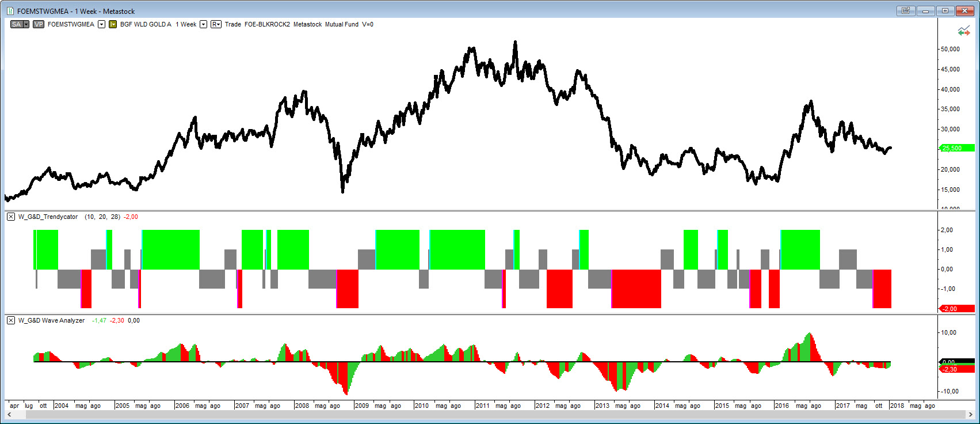
Task: Click the Trade label in chart header
Action: [x=232, y=24]
